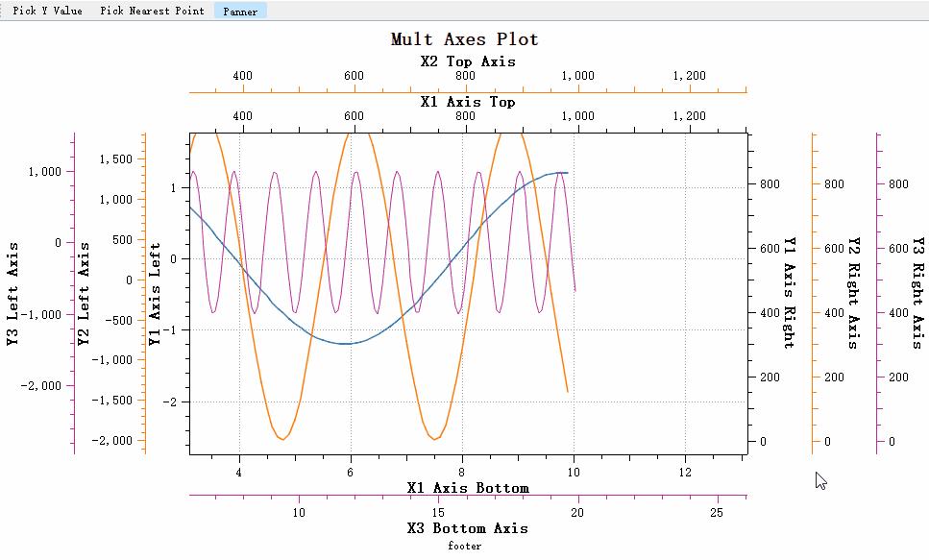
Task: Click the "25" tick on X3 axis
Action: click(x=717, y=513)
